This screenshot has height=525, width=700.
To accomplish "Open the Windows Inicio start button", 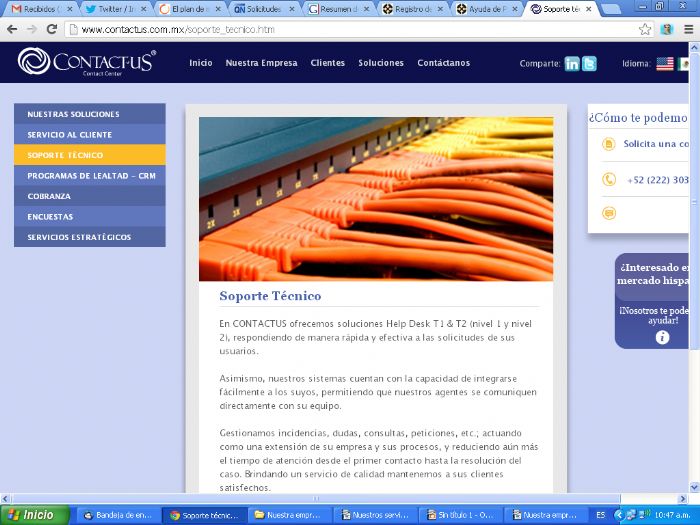I will click(35, 515).
